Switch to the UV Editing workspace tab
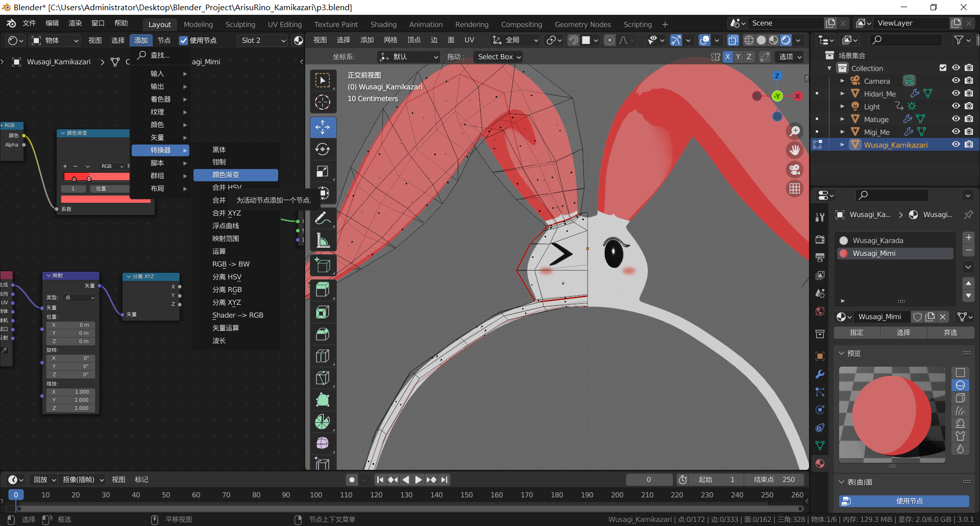Image resolution: width=980 pixels, height=526 pixels. [x=284, y=25]
